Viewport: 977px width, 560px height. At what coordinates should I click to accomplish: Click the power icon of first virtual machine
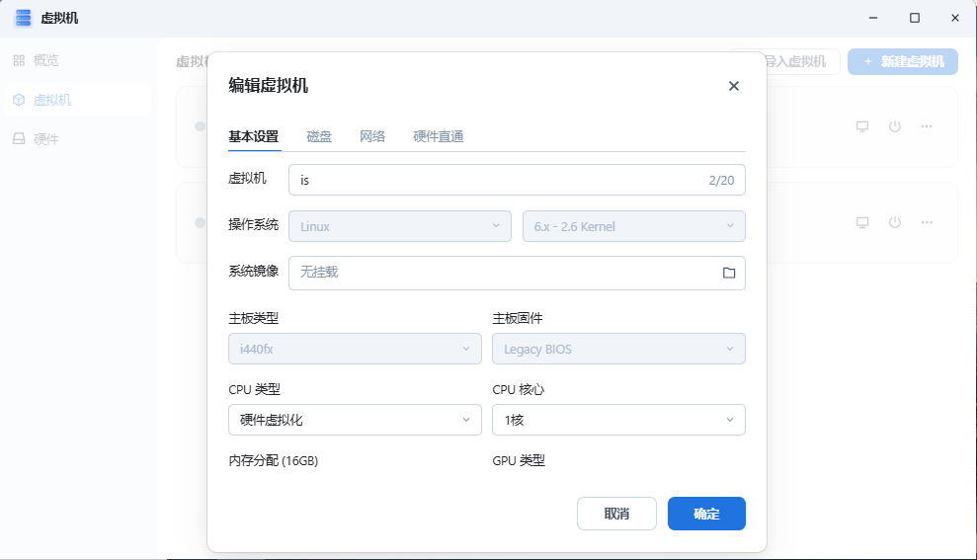[x=894, y=126]
